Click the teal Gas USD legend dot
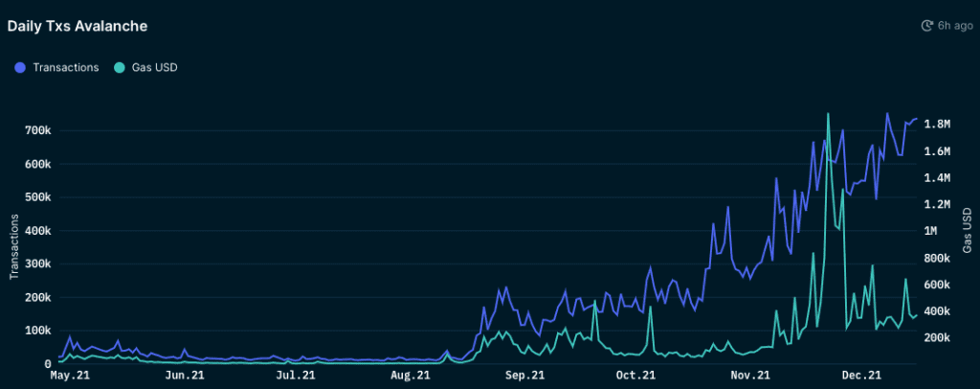 (x=119, y=67)
